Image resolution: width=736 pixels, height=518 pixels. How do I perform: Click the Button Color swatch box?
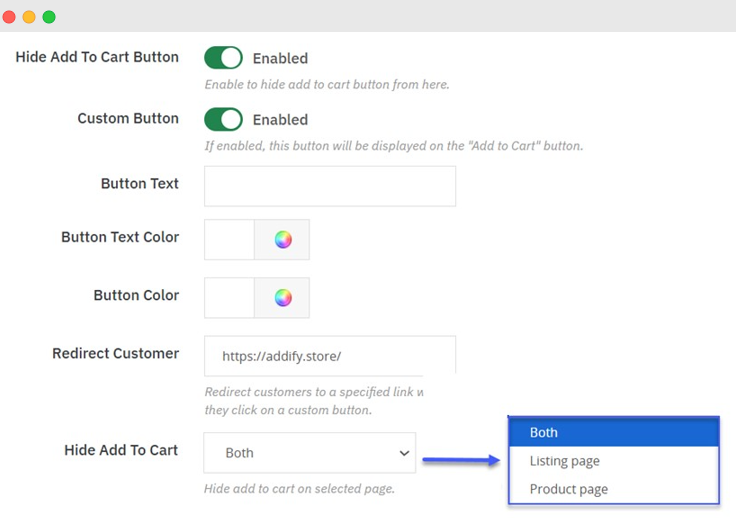[x=229, y=298]
